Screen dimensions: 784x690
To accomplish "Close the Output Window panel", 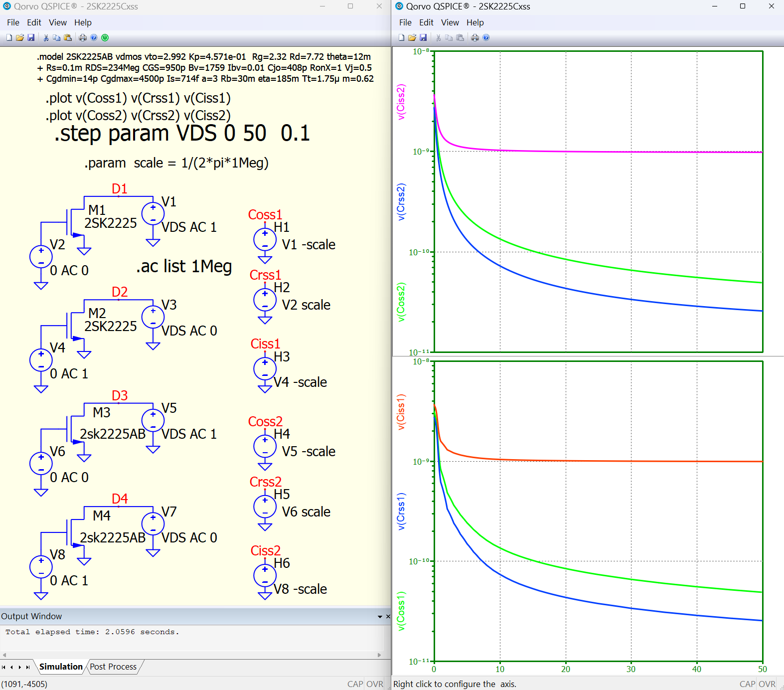I will [x=388, y=617].
